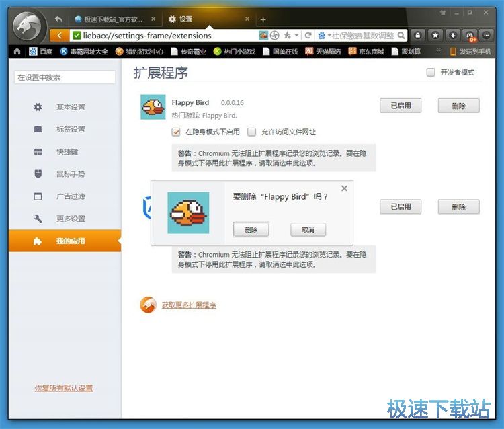Open 鼠标手势 in sidebar
Screen dimensions: 504x429
tap(65, 174)
